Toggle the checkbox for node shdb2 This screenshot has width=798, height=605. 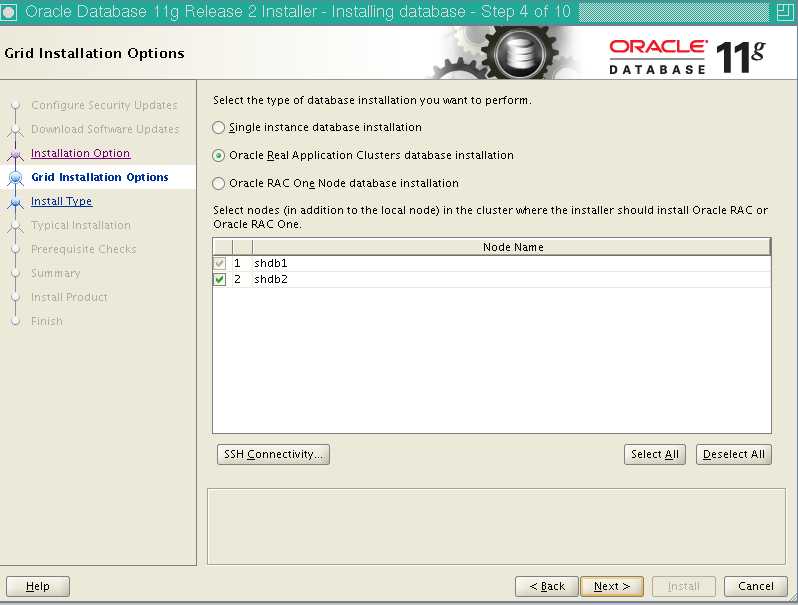pyautogui.click(x=219, y=279)
